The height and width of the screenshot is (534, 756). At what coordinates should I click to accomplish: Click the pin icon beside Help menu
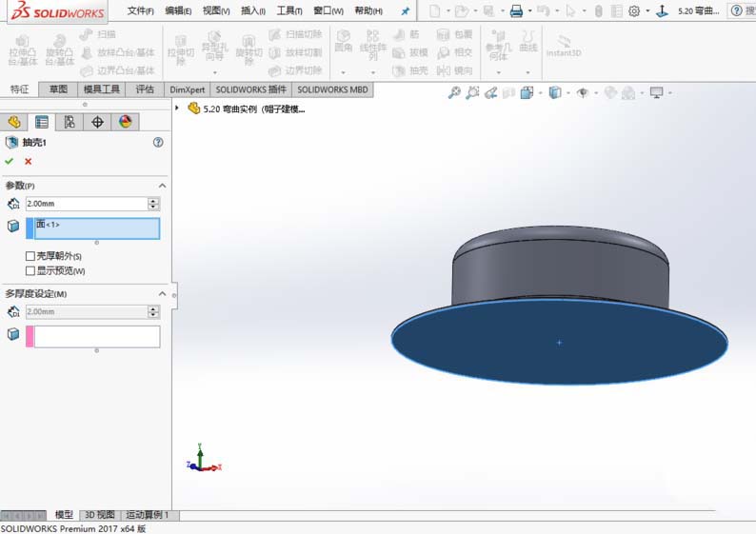pos(405,11)
